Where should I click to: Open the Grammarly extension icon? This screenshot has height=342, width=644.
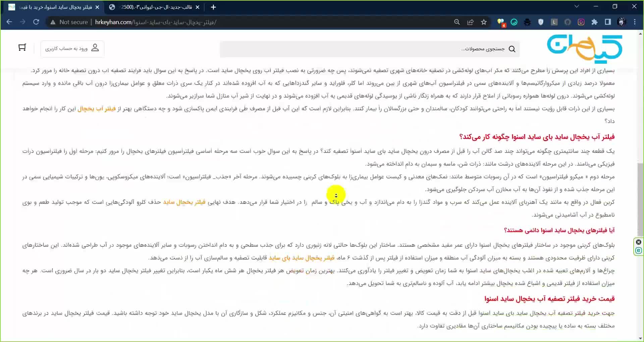click(x=514, y=22)
